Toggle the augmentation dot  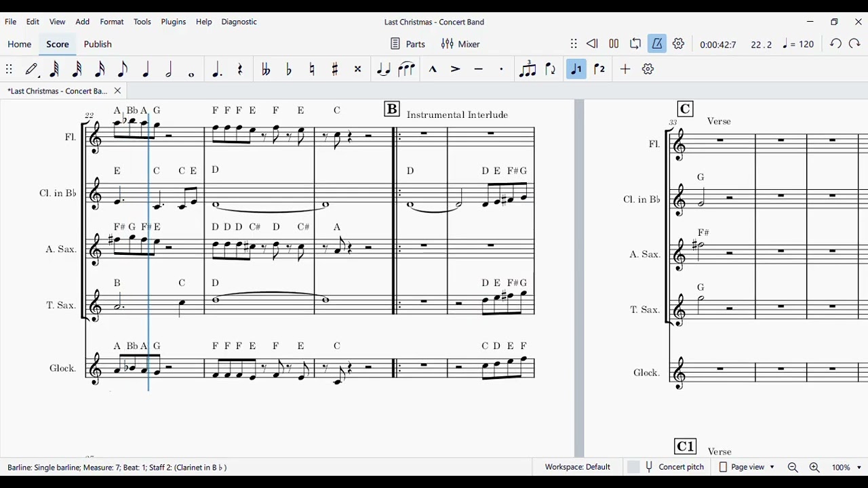coord(217,69)
